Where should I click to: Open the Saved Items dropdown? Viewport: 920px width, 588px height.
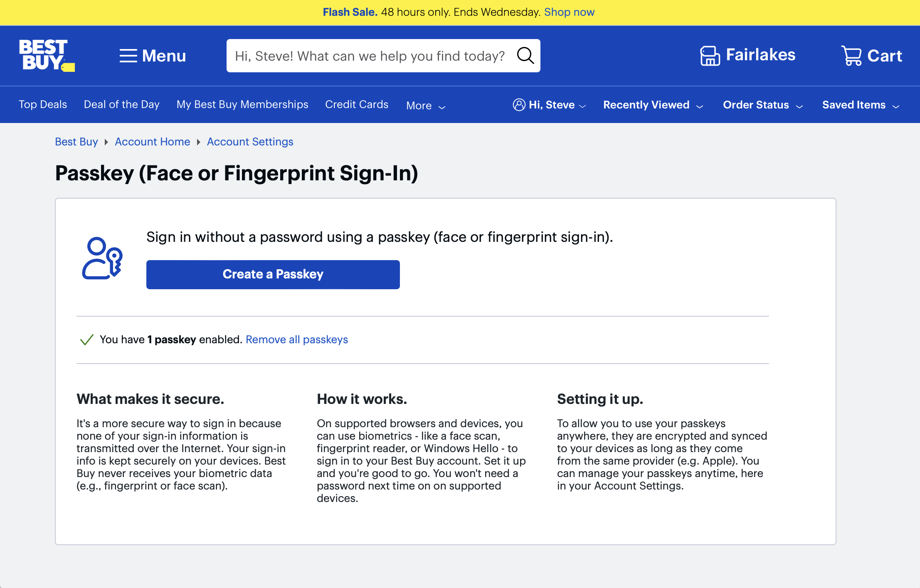coord(861,105)
